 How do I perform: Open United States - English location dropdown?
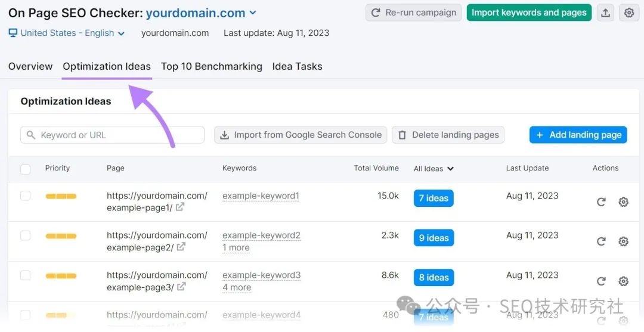click(x=67, y=33)
